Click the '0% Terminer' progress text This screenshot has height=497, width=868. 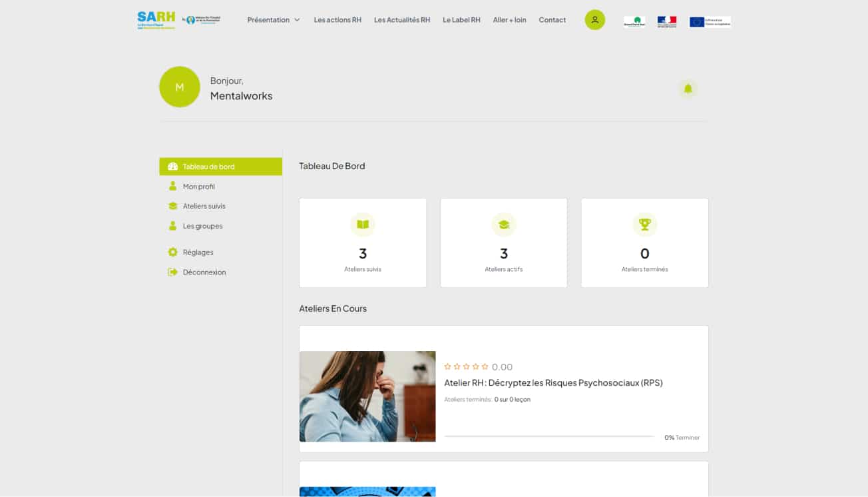pos(682,438)
